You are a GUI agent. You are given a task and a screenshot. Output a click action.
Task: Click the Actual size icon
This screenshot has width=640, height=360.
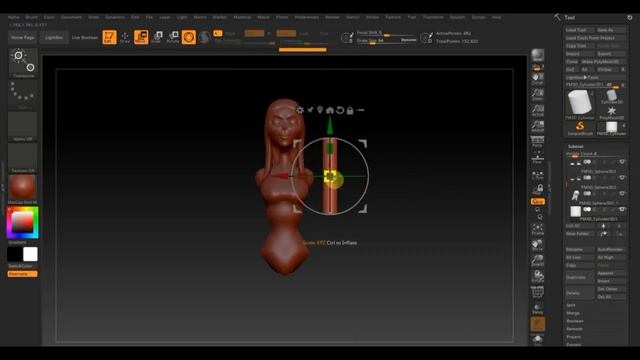click(538, 111)
